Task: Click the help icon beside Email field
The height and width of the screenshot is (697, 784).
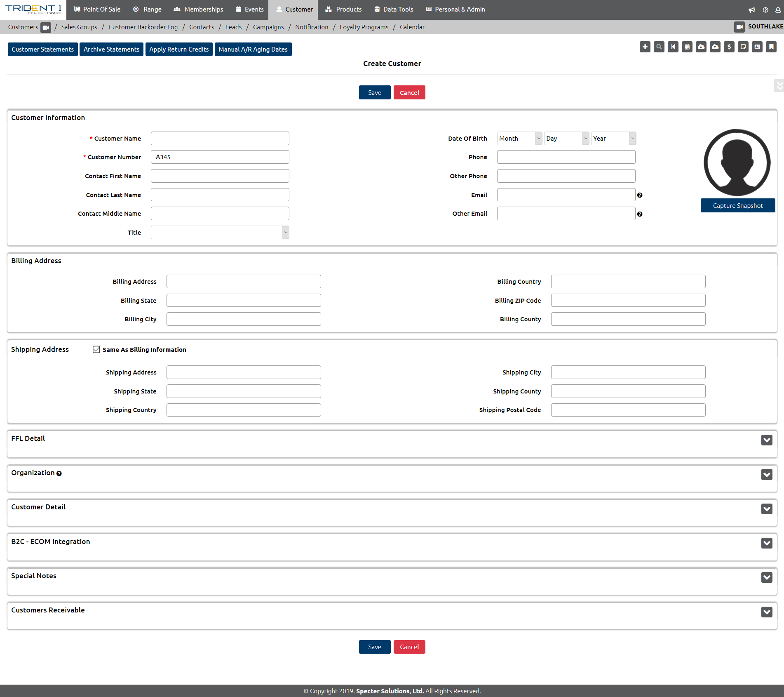Action: click(640, 195)
